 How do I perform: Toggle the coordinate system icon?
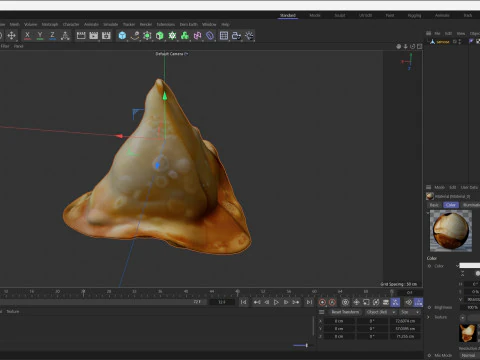tap(65, 36)
